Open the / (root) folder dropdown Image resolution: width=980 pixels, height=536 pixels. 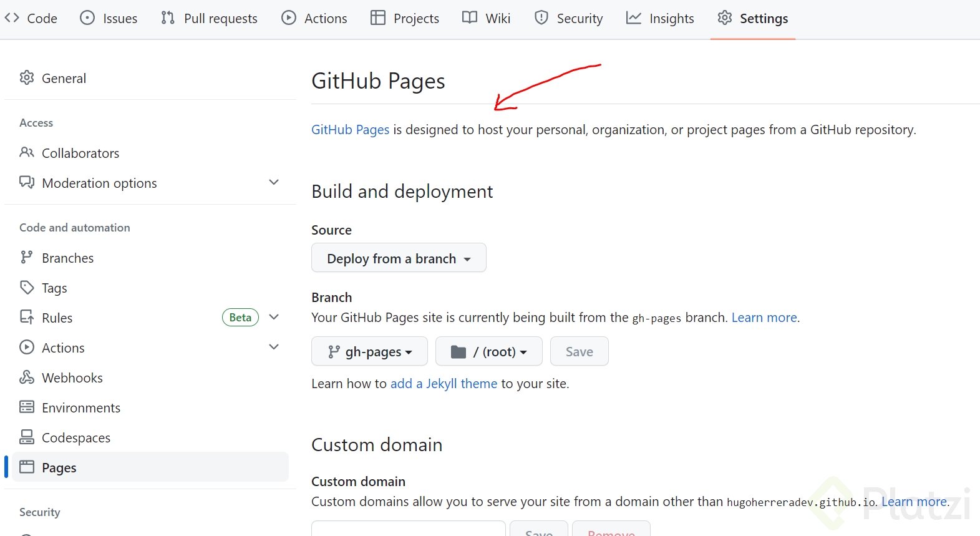pos(489,352)
